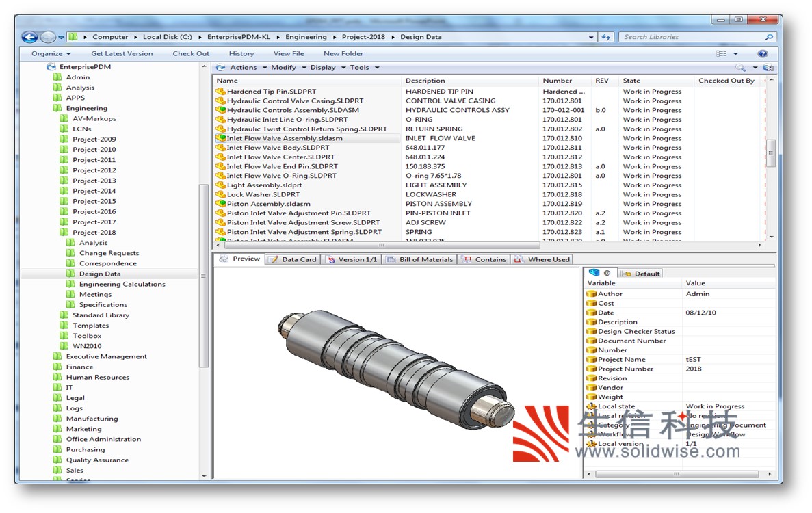Click the Forward navigation arrow
Image resolution: width=812 pixels, height=513 pixels.
point(48,37)
